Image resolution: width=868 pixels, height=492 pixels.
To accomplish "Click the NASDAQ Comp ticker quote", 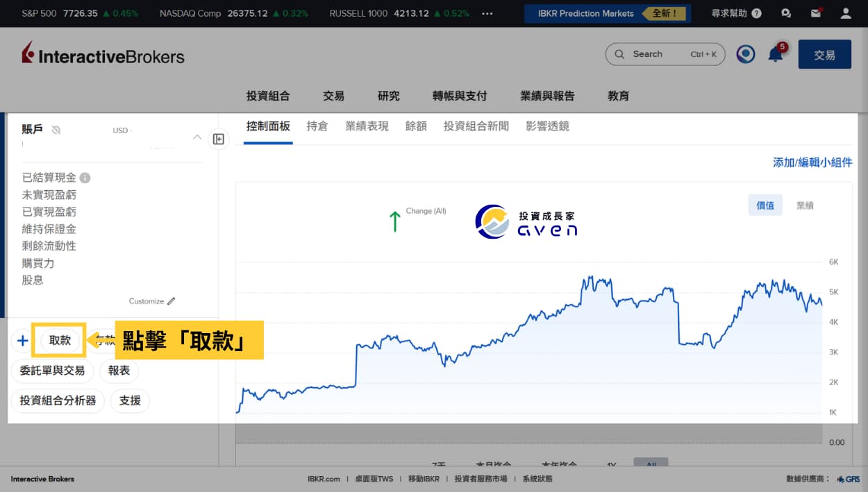I will (234, 13).
